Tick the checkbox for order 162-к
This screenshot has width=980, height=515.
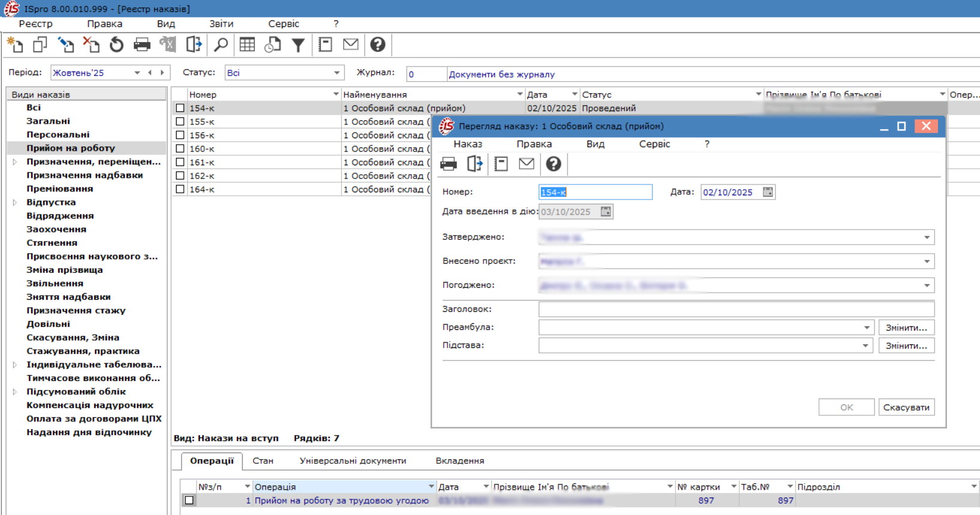coord(180,175)
